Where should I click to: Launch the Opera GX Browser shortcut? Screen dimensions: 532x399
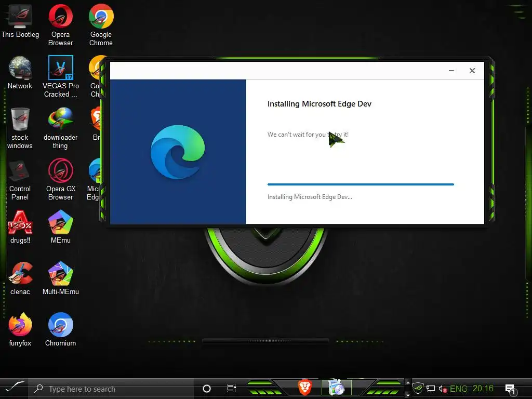point(60,179)
